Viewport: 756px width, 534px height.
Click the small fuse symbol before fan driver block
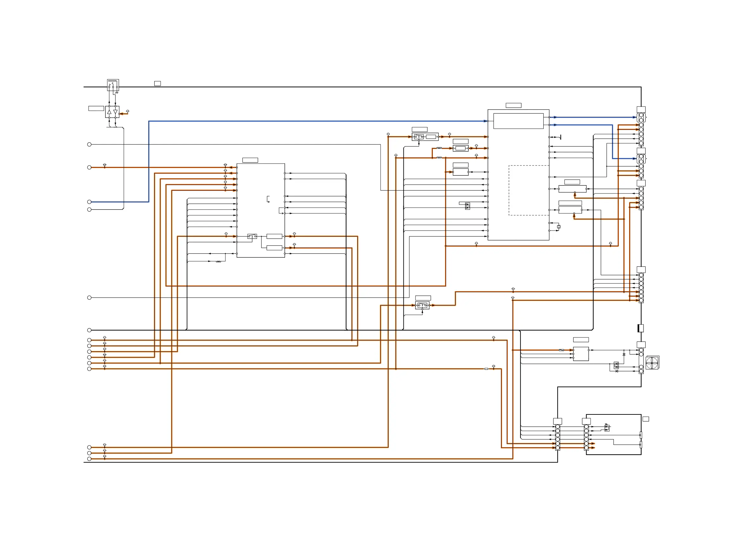pyautogui.click(x=561, y=350)
